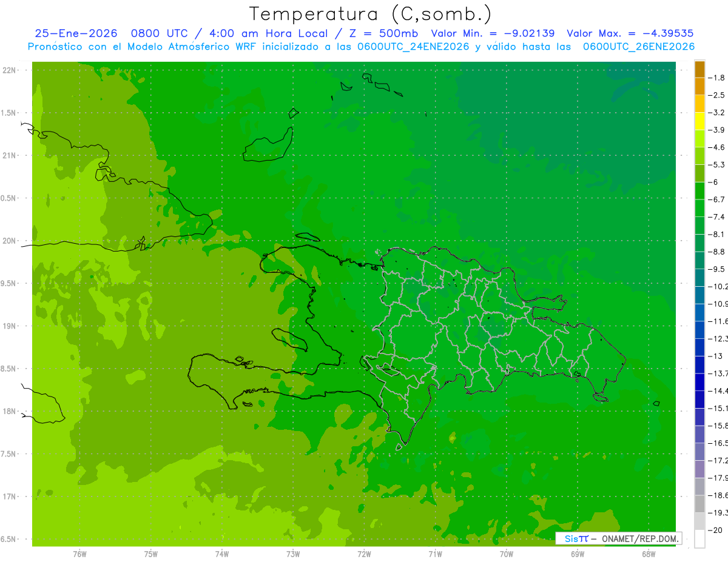Image resolution: width=728 pixels, height=562 pixels.
Task: Pick the orange swatch between -1.8 and -2.5
Action: pos(699,87)
